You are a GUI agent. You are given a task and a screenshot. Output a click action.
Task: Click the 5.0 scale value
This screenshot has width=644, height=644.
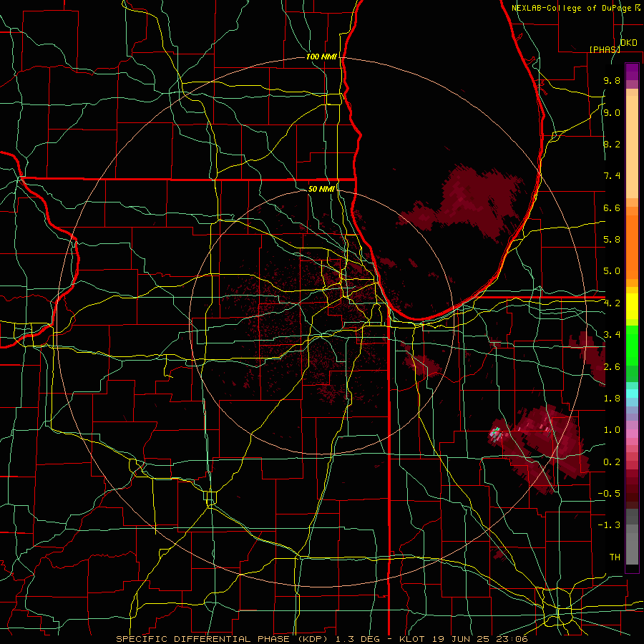pos(612,271)
